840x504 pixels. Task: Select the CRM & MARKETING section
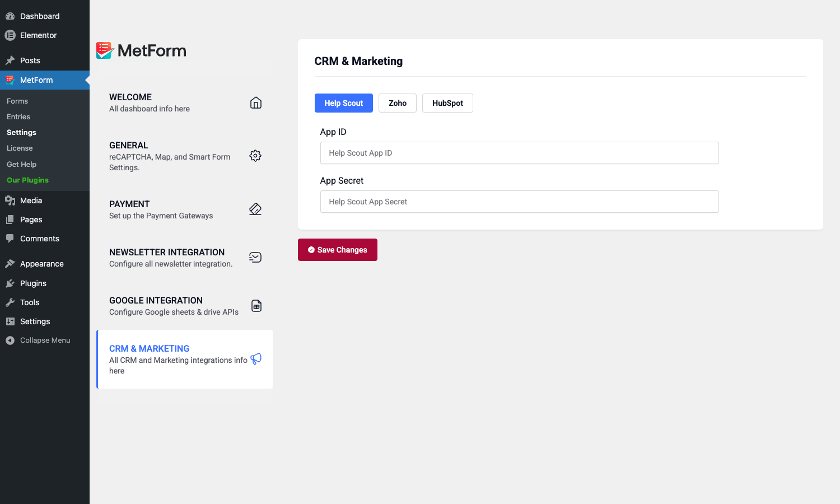tap(185, 359)
